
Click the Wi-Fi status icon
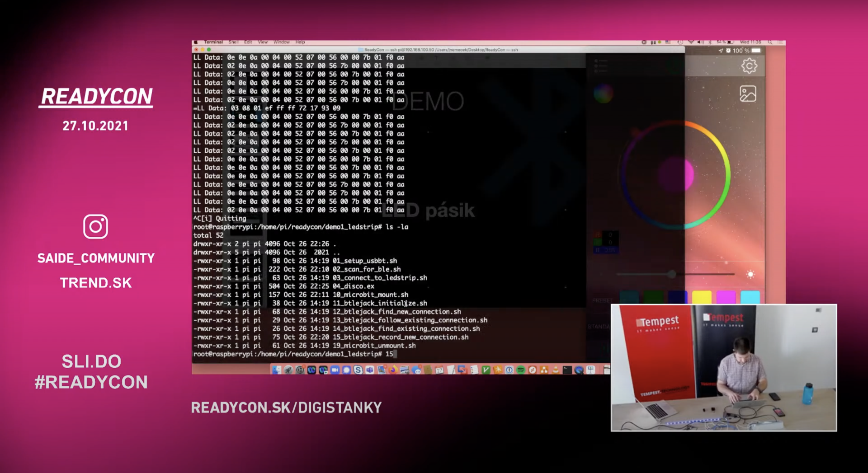pyautogui.click(x=691, y=42)
